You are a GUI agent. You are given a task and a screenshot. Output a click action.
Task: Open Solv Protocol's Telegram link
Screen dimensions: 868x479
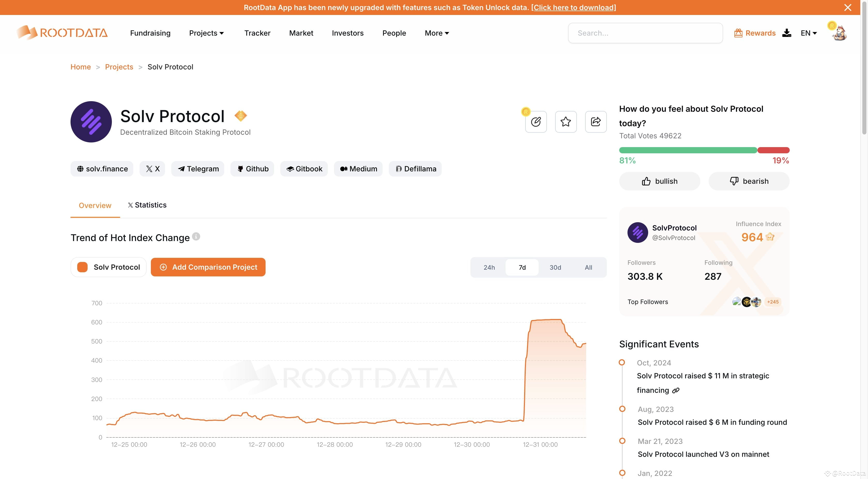(197, 169)
